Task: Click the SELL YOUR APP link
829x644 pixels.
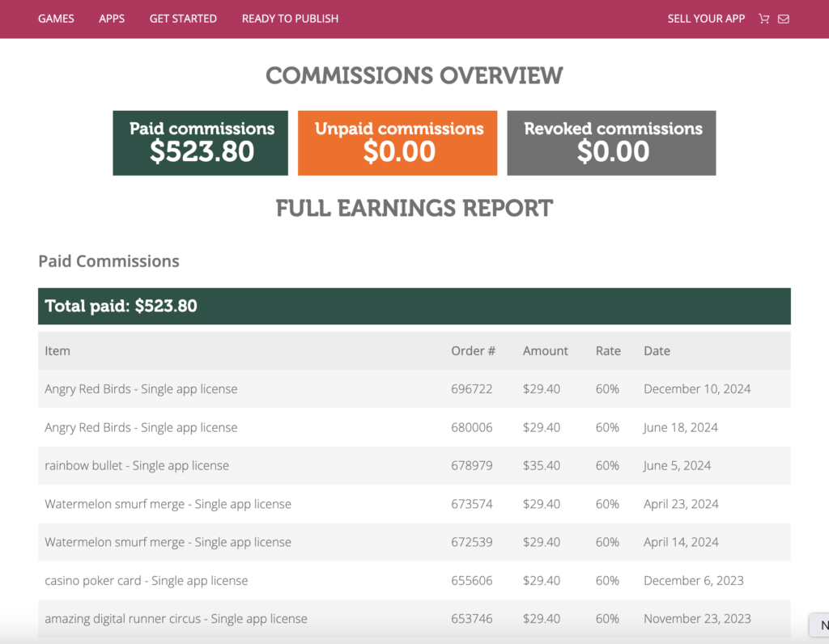Action: click(x=706, y=19)
